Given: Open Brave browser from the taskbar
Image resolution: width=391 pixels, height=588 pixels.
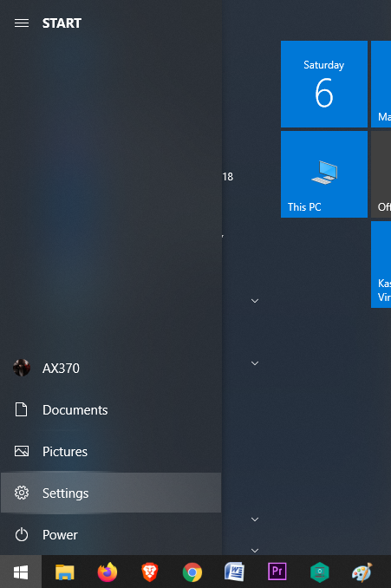Looking at the screenshot, I should 150,572.
